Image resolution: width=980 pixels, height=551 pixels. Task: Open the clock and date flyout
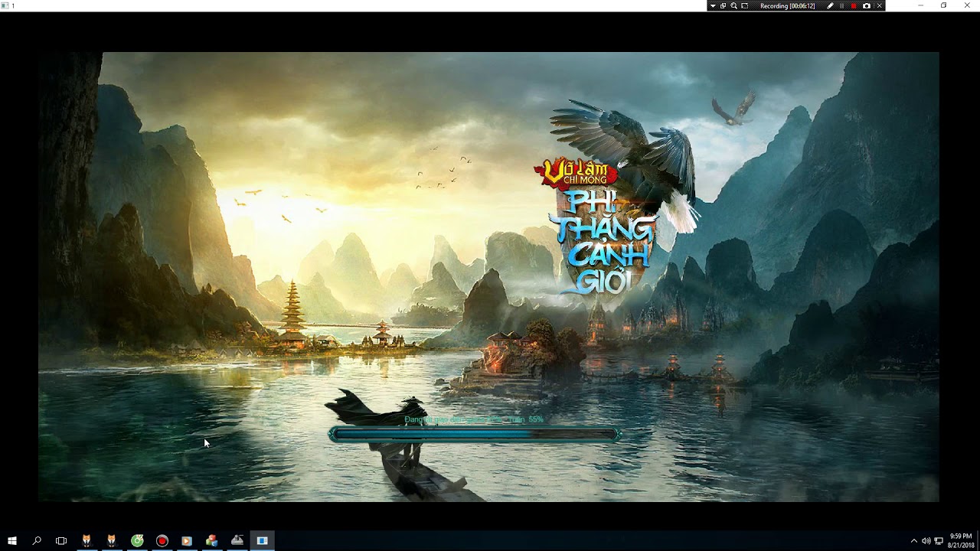coord(961,540)
